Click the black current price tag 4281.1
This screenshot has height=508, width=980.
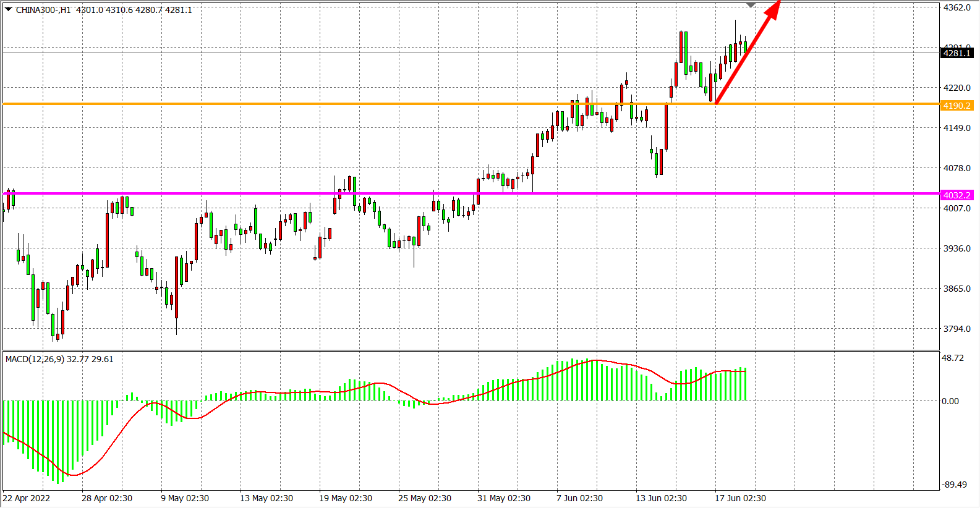[957, 53]
